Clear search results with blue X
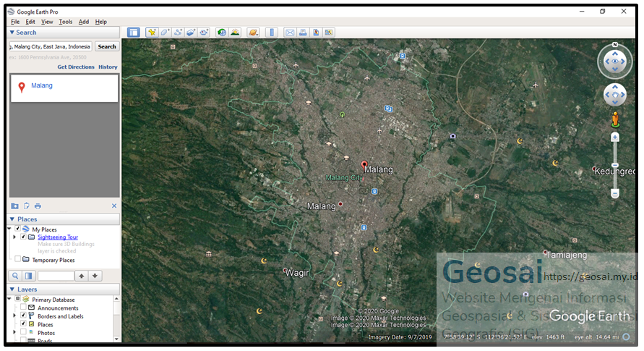 pos(114,206)
